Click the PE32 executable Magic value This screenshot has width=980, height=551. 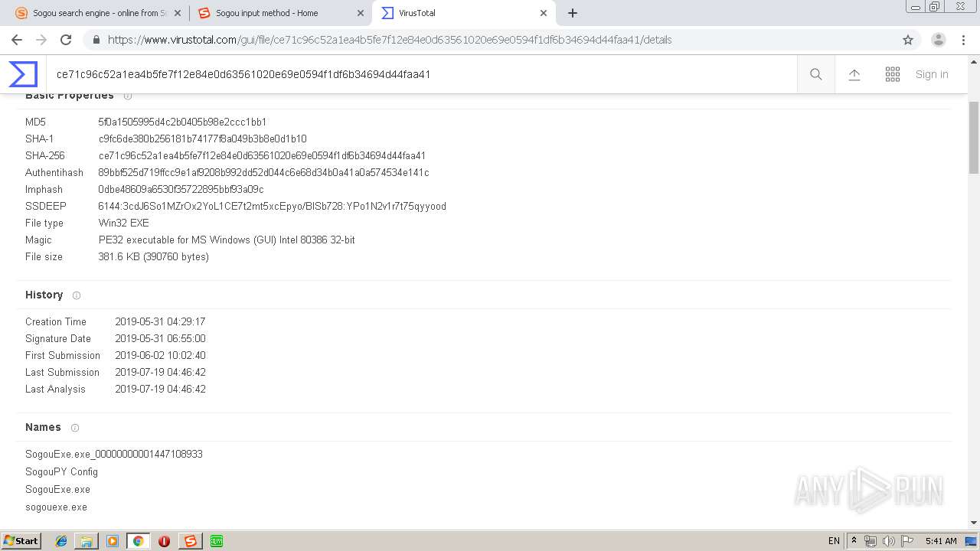tap(227, 240)
